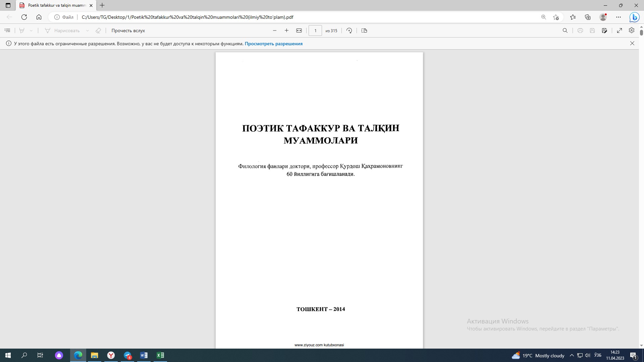644x362 pixels.
Task: Open File Explorer from taskbar
Action: (94, 355)
